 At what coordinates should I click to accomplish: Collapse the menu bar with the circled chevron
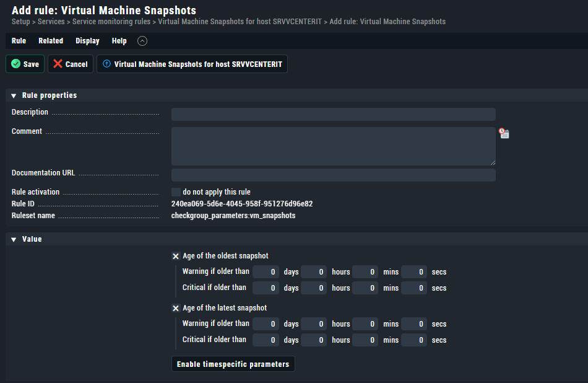[142, 41]
